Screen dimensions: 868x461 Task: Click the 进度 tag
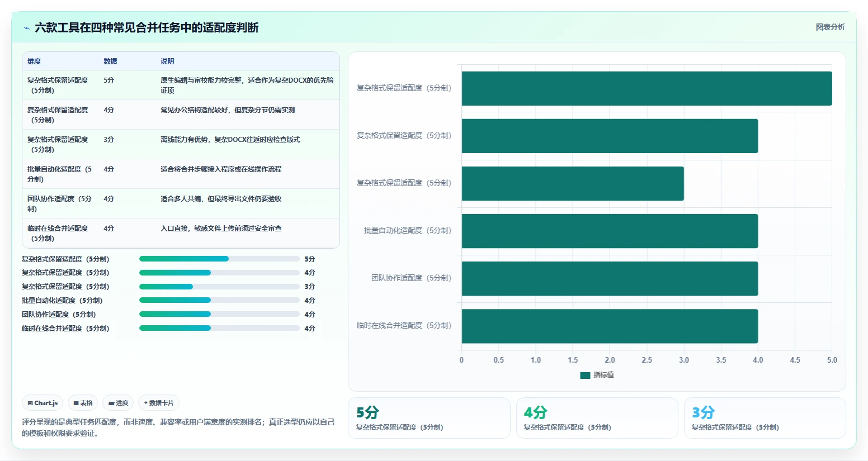coord(118,403)
